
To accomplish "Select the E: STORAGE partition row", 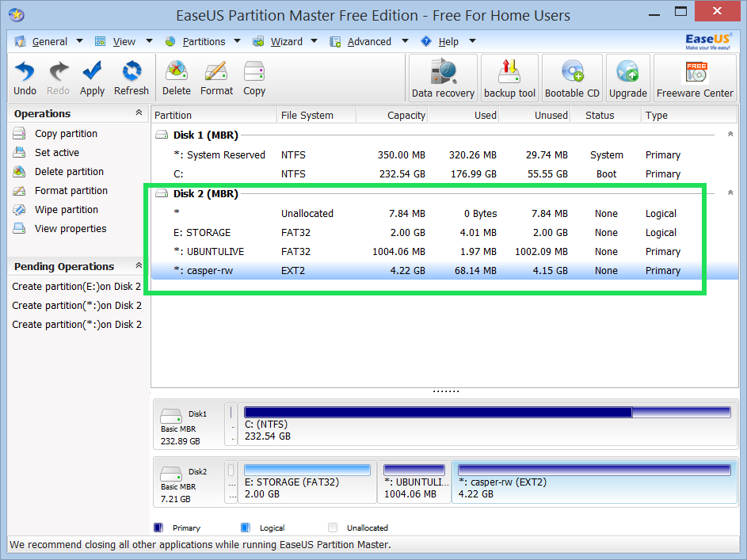I will coord(444,233).
